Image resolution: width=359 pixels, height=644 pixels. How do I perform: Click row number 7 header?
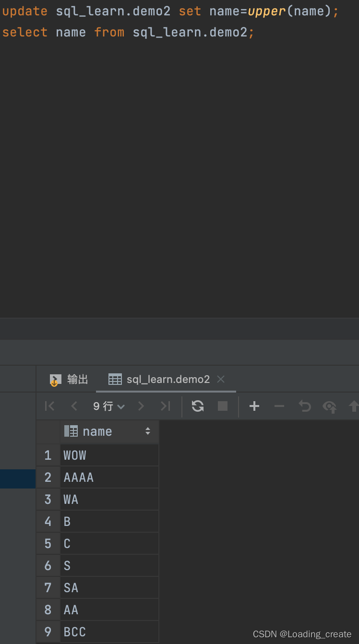click(x=48, y=587)
